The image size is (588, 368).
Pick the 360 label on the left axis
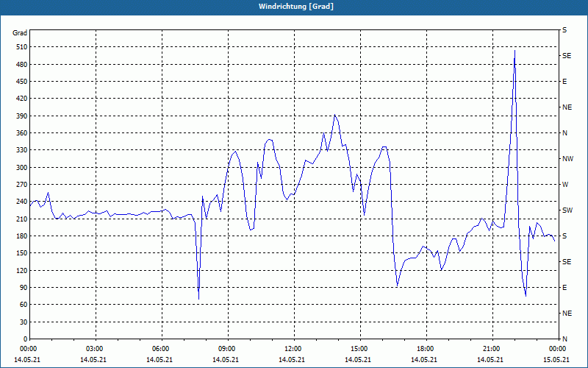22,133
